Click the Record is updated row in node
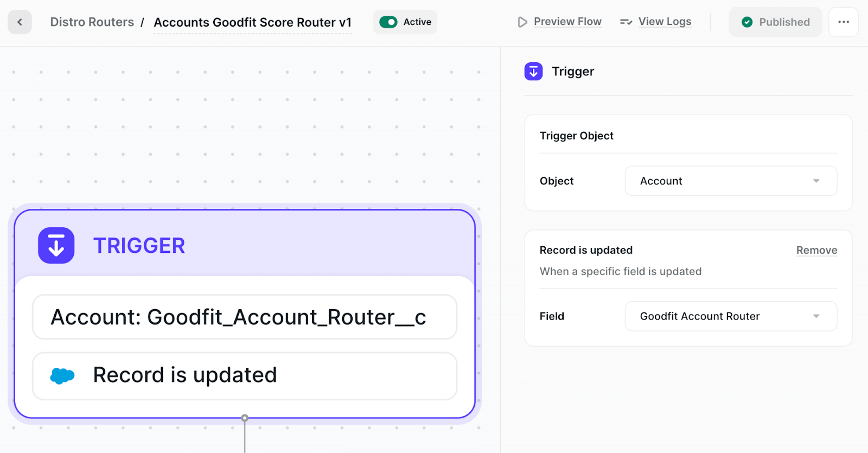Screen dimensions: 868x453 245,376
